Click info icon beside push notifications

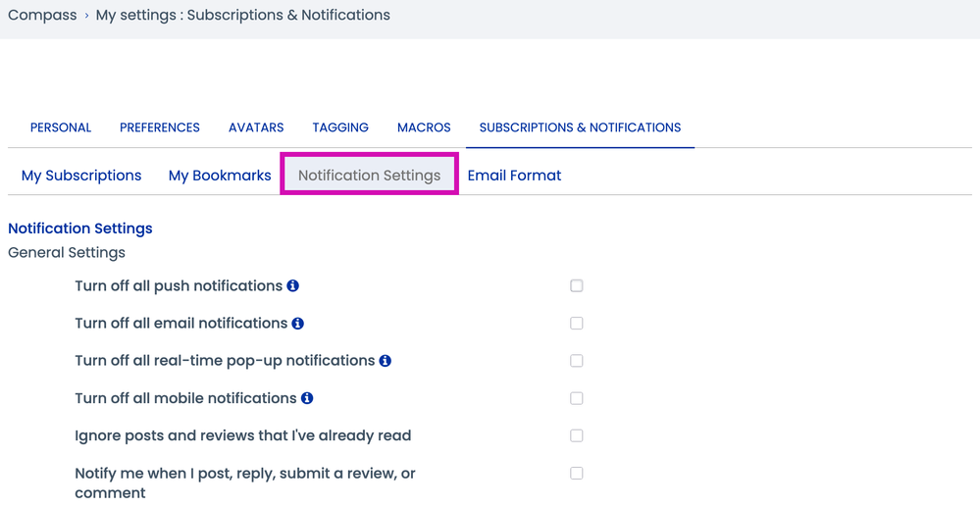pos(292,285)
